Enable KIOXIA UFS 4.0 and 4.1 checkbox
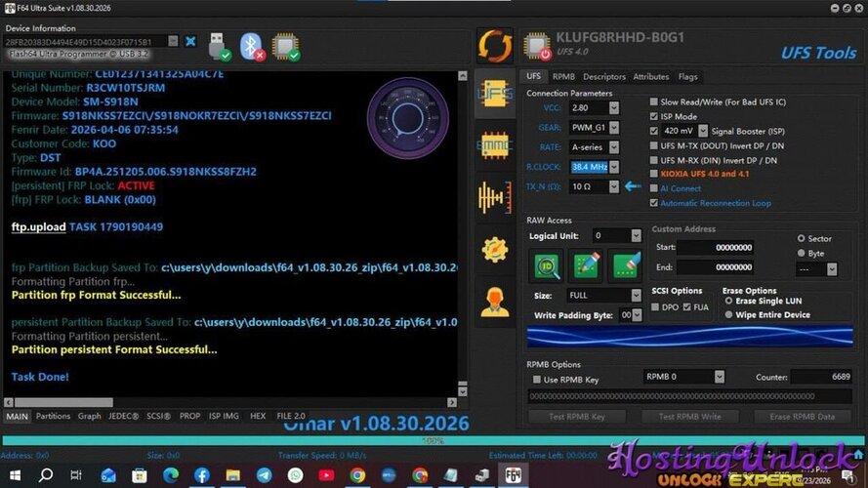The image size is (868, 488). [654, 174]
